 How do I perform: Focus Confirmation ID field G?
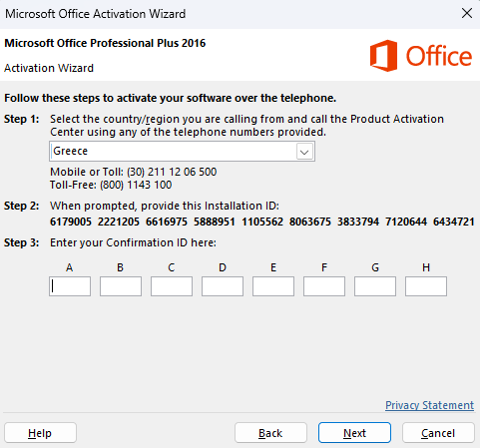pos(375,286)
